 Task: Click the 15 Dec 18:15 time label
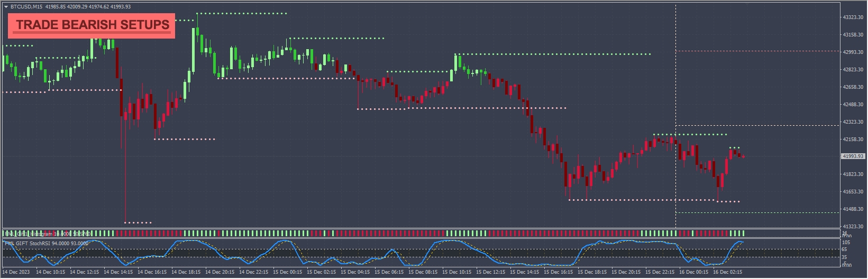pyautogui.click(x=592, y=272)
